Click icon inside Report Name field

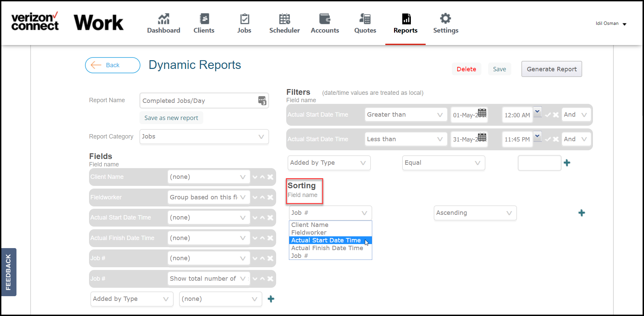pos(262,101)
